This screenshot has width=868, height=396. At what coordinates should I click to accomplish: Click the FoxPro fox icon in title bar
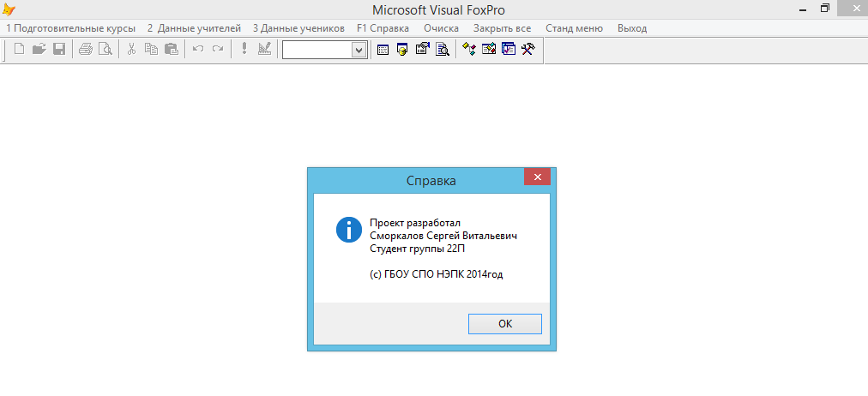[x=9, y=9]
